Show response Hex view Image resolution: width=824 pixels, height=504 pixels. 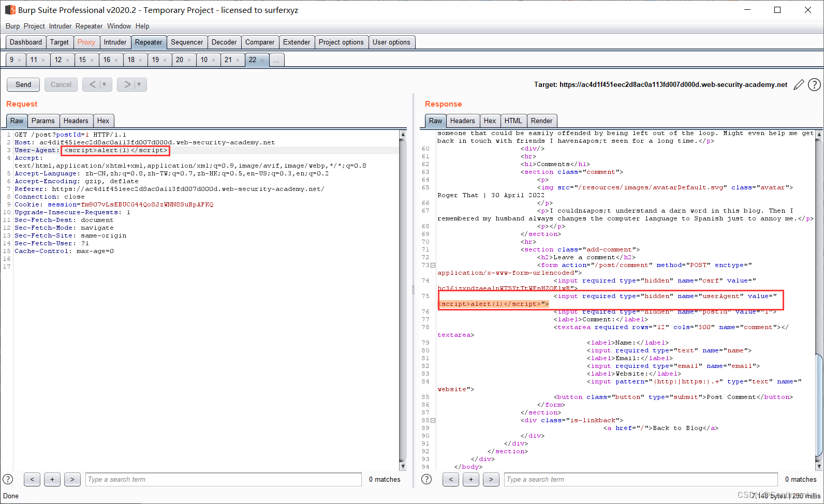click(x=490, y=121)
